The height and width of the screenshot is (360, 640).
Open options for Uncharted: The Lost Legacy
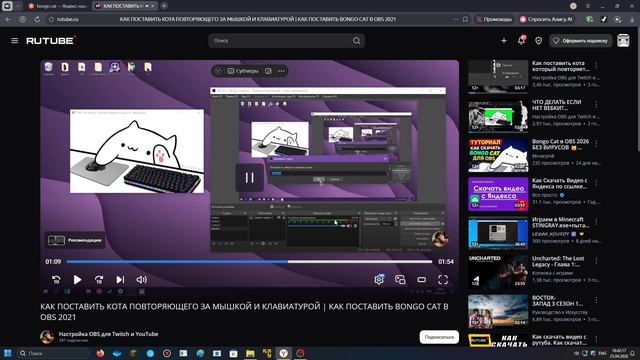[x=596, y=261]
